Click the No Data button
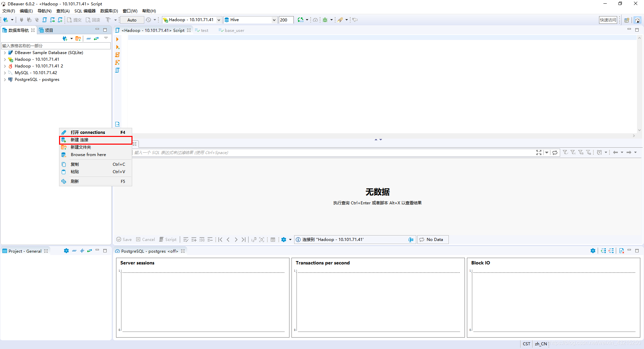 pos(433,239)
